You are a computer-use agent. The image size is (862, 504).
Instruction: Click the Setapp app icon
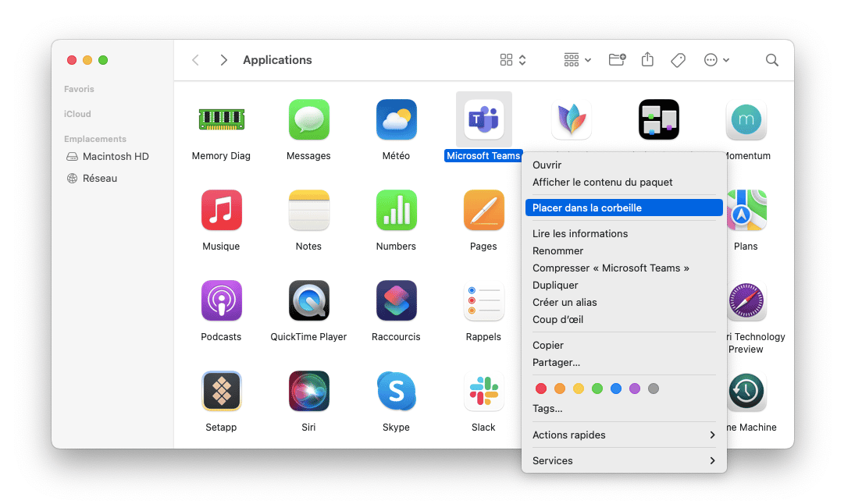tap(221, 391)
